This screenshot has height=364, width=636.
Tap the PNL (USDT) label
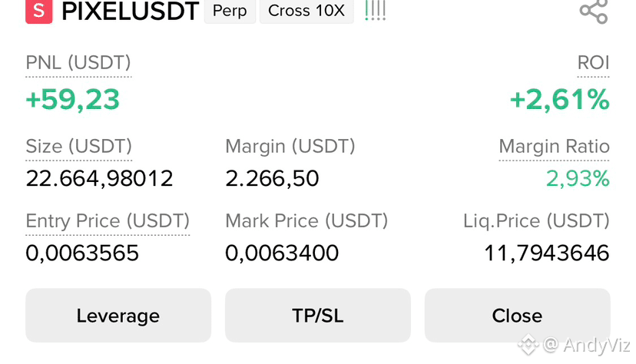click(78, 63)
